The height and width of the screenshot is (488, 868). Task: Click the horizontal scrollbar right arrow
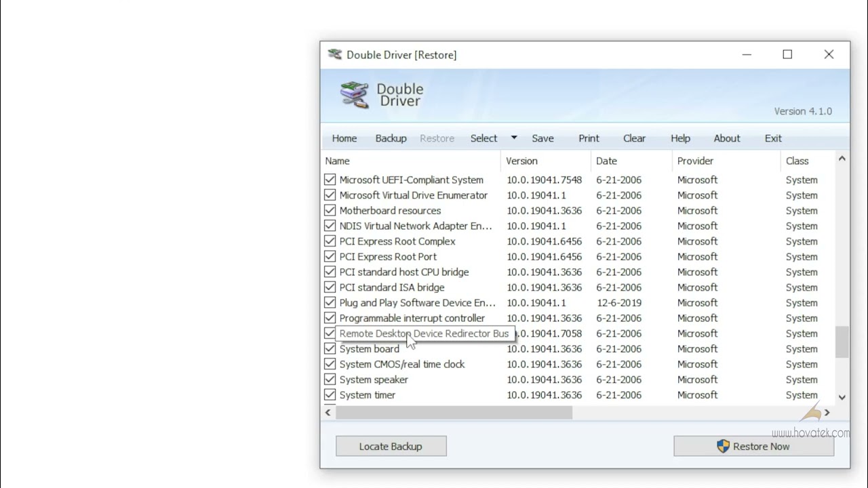pos(827,412)
